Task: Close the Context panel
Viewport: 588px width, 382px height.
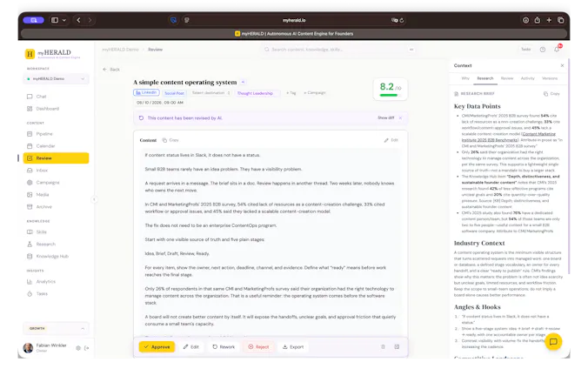Action: (562, 65)
